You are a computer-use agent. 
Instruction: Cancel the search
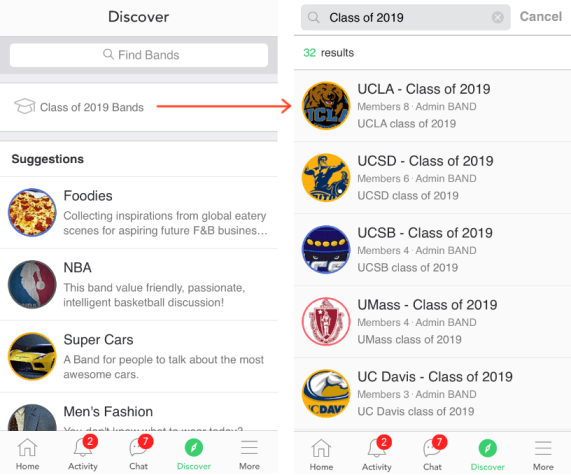541,17
